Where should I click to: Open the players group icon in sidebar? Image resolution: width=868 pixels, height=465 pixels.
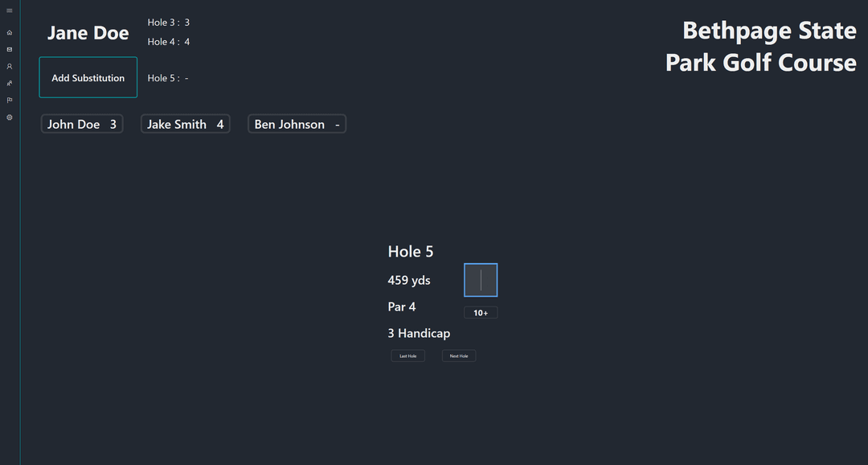(x=10, y=84)
